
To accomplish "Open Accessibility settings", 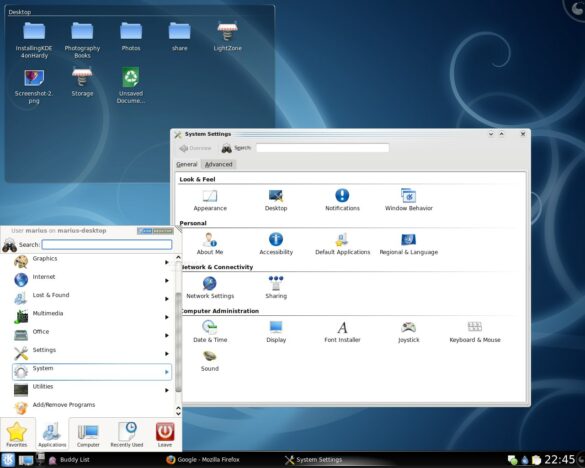I will (276, 244).
